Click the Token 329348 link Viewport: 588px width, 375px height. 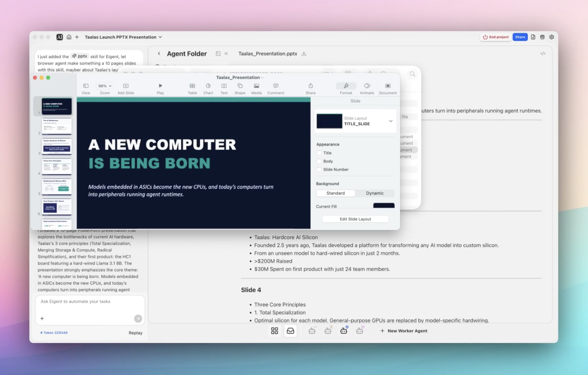[x=54, y=333]
